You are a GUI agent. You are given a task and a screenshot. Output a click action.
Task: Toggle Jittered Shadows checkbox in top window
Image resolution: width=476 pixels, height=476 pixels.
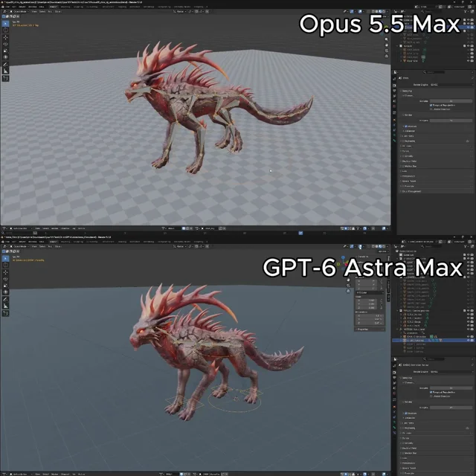point(431,109)
